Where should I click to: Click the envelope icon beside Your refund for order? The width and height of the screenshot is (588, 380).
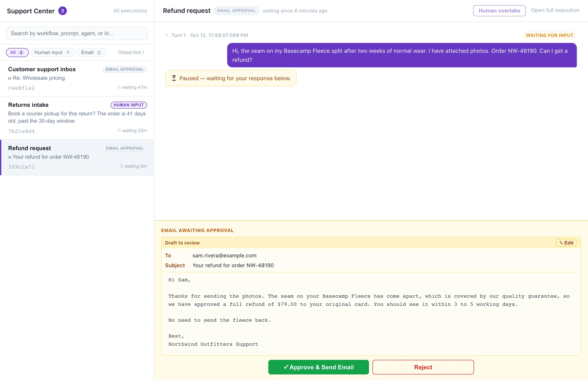pyautogui.click(x=10, y=157)
